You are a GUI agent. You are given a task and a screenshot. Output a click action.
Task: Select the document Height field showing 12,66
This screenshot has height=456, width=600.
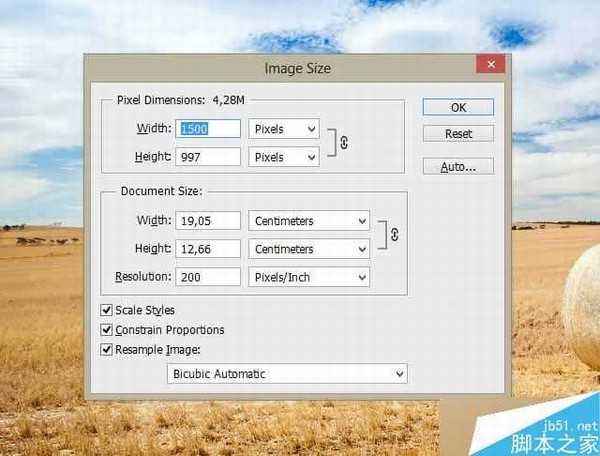209,249
